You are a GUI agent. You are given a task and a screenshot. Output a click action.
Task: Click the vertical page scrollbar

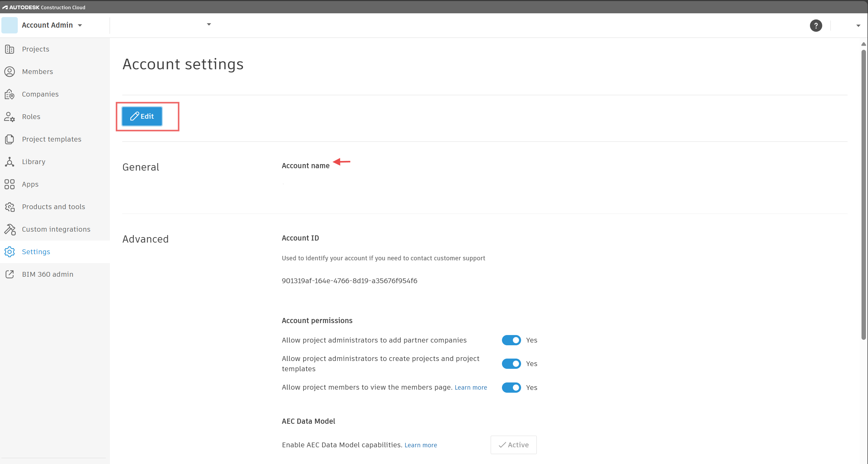click(864, 194)
